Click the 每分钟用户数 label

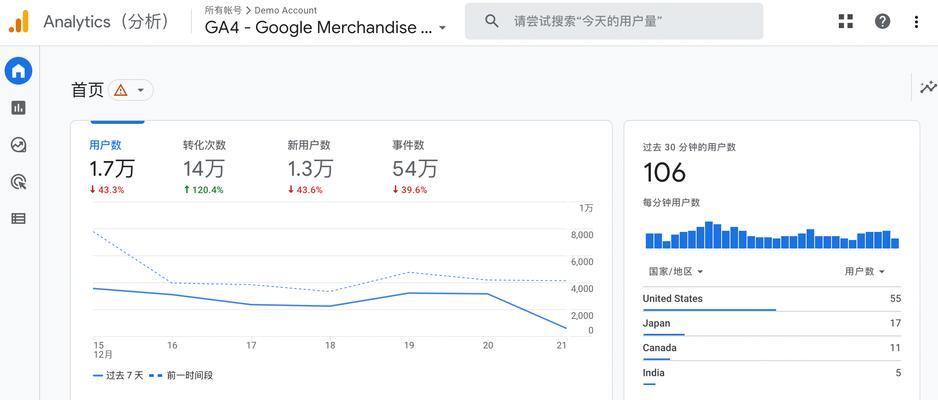[671, 203]
